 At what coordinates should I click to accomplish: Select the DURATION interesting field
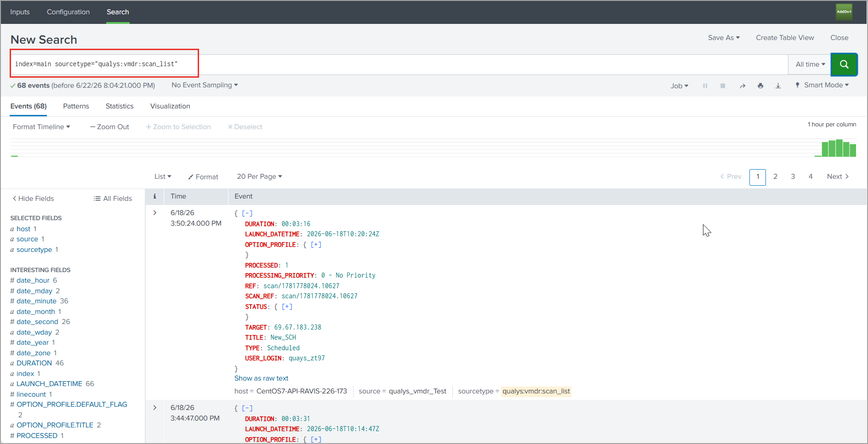[x=34, y=363]
